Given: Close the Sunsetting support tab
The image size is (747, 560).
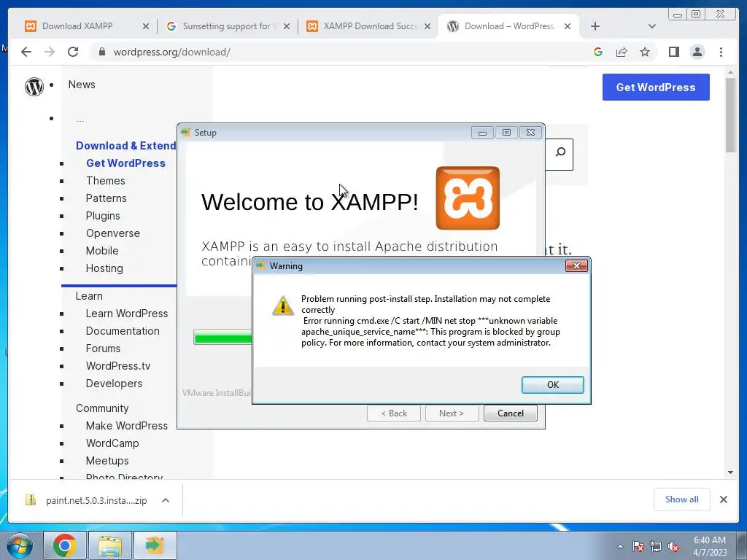Looking at the screenshot, I should [286, 26].
